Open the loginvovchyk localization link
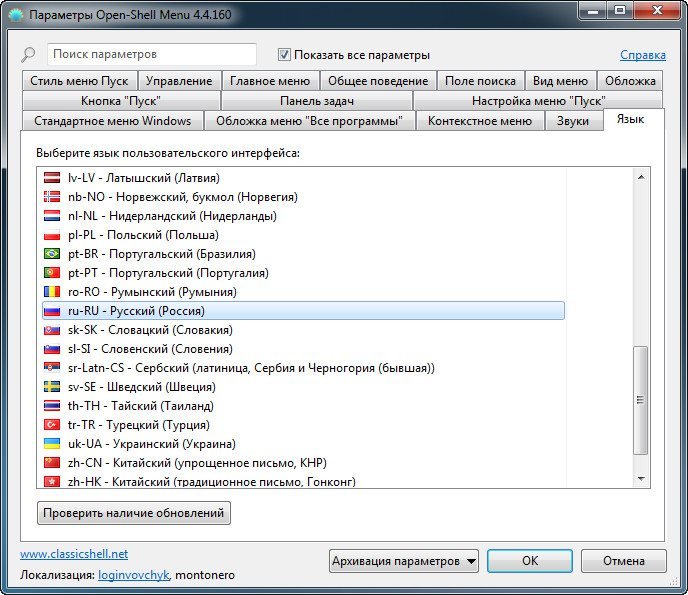 (134, 575)
